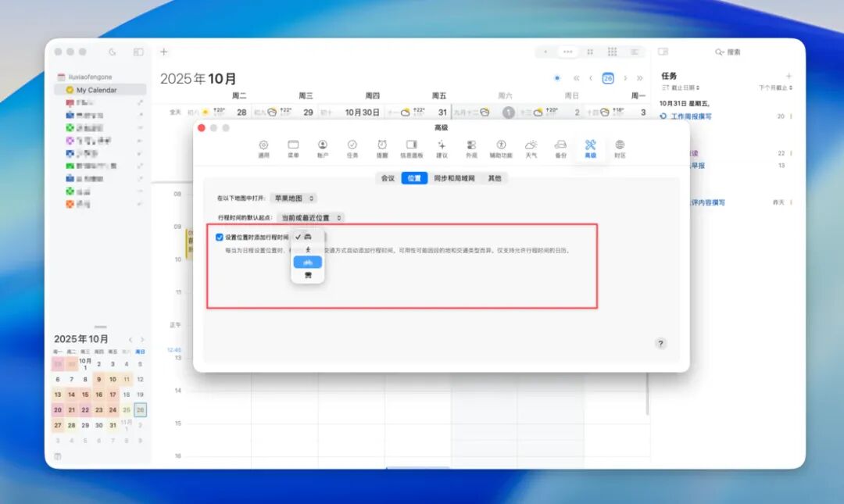Choose the walking travel option

tap(307, 249)
